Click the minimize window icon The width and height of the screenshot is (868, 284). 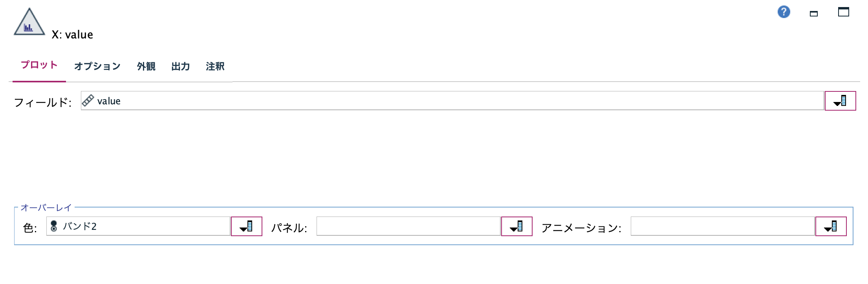pos(813,13)
